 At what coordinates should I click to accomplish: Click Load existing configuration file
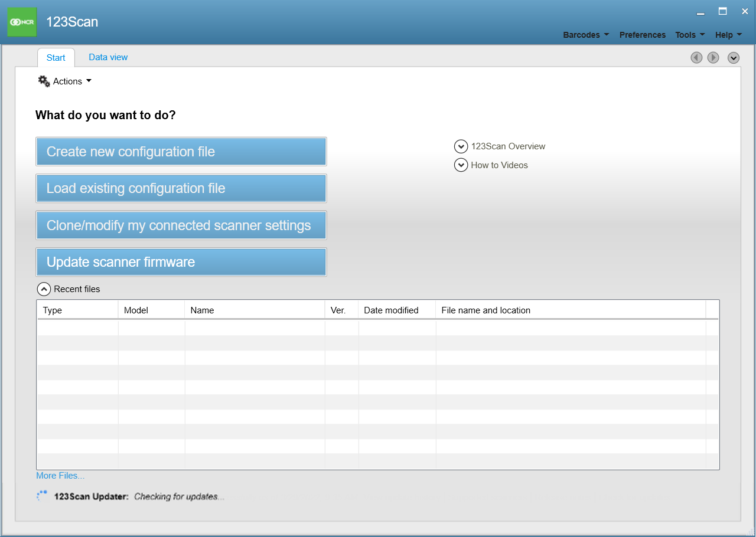(181, 188)
